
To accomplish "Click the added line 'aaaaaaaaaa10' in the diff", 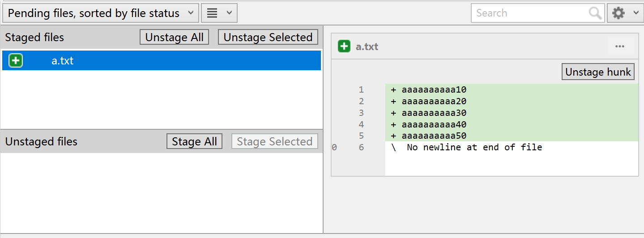I will [x=434, y=90].
